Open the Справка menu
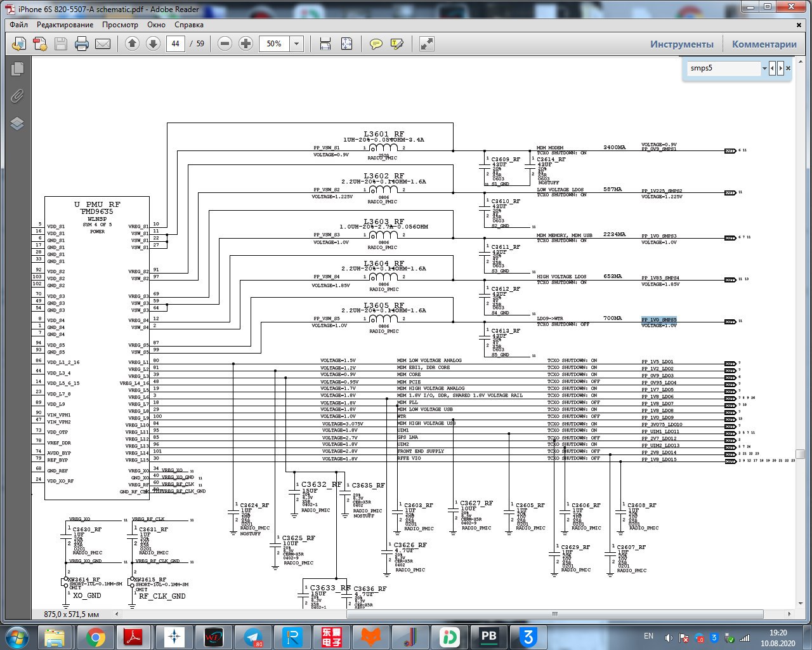The image size is (812, 650). tap(189, 25)
